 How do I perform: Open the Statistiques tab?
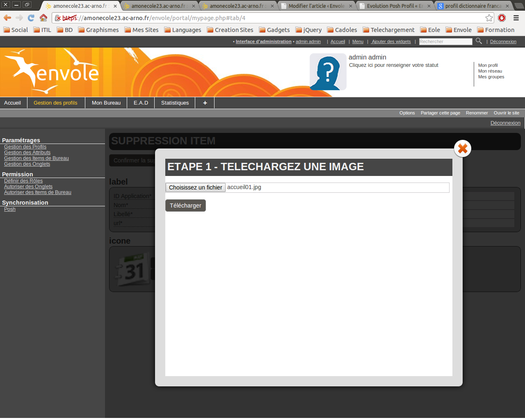pos(175,103)
